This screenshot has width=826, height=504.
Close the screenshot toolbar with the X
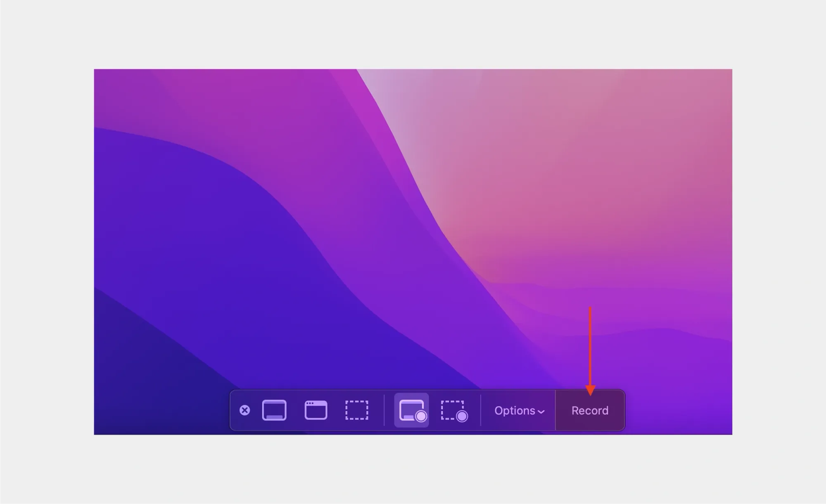pos(244,410)
